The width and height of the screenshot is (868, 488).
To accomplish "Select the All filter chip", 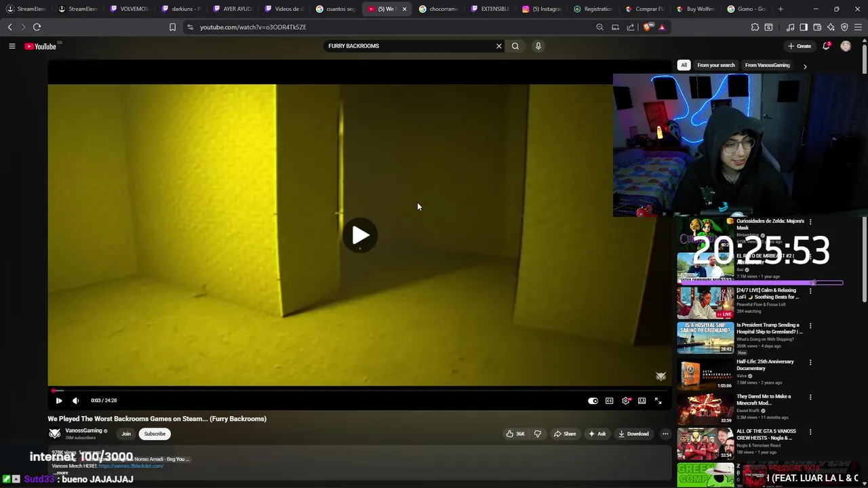I will [x=684, y=65].
